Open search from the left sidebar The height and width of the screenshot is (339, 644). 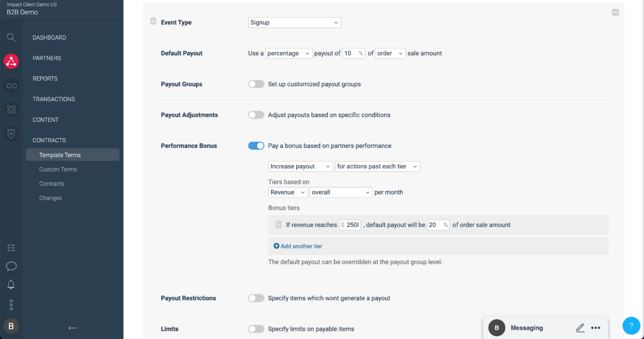pos(11,37)
